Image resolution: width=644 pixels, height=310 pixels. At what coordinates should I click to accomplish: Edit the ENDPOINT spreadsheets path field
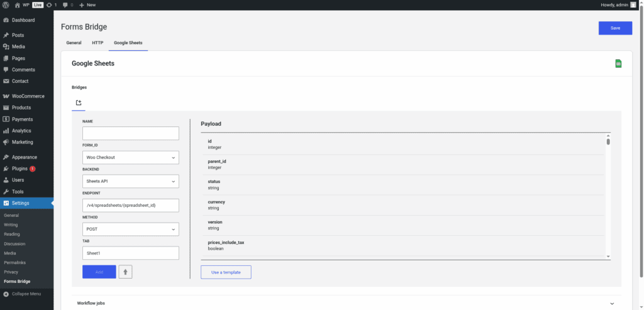(131, 205)
